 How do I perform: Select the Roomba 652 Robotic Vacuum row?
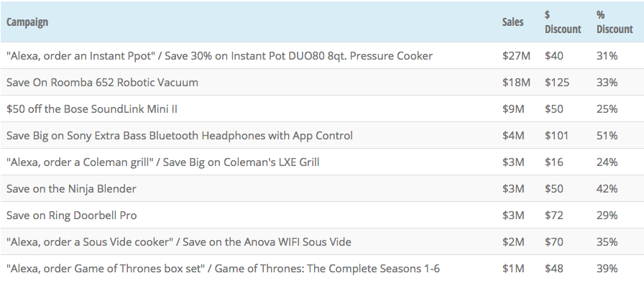pos(322,82)
